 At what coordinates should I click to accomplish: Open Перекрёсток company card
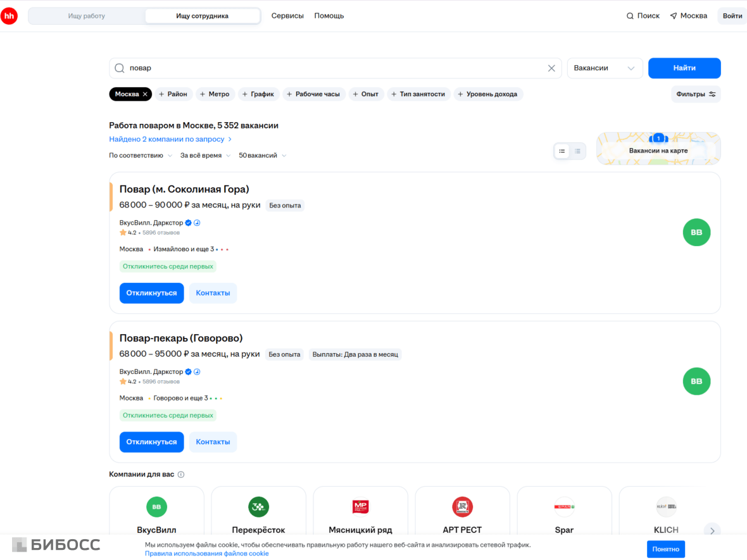259,512
